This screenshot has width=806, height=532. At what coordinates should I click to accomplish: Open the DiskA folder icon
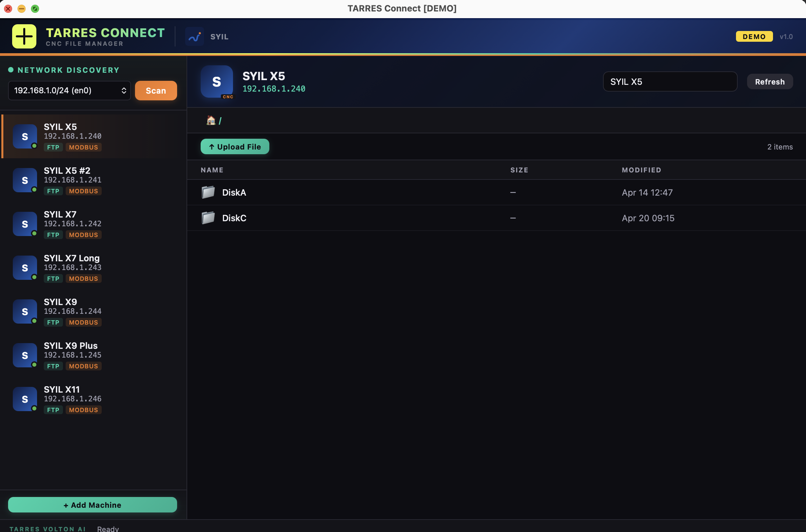208,192
